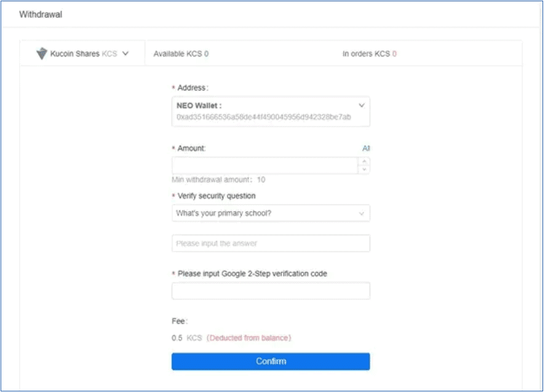Click the security question dropdown arrow icon
545x392 pixels.
tap(361, 214)
